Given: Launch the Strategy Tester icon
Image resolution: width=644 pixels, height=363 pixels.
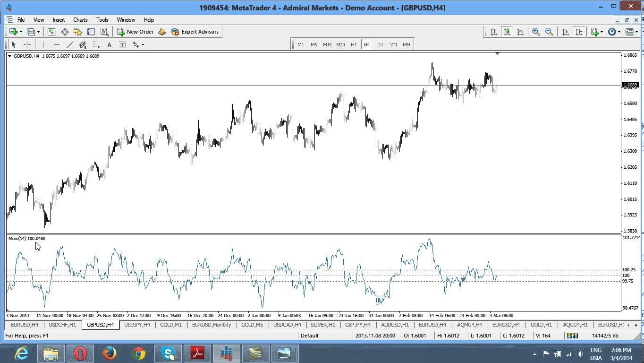Looking at the screenshot, I should (104, 32).
